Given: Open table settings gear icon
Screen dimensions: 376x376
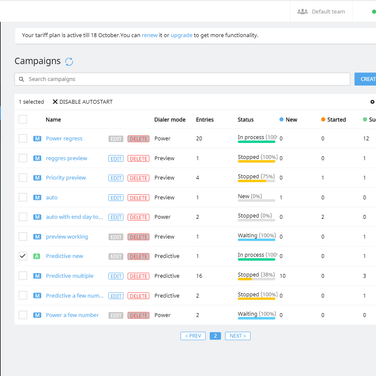Looking at the screenshot, I should 372,102.
